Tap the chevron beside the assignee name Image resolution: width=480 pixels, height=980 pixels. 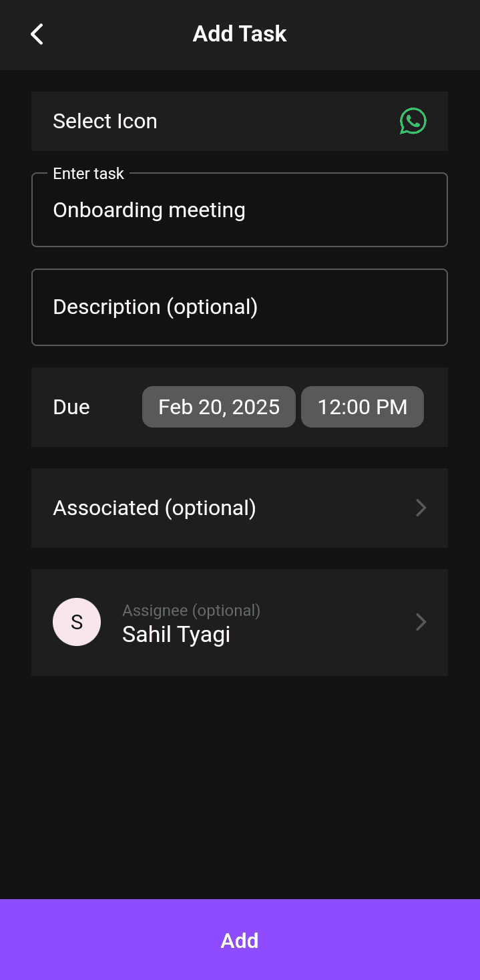421,622
